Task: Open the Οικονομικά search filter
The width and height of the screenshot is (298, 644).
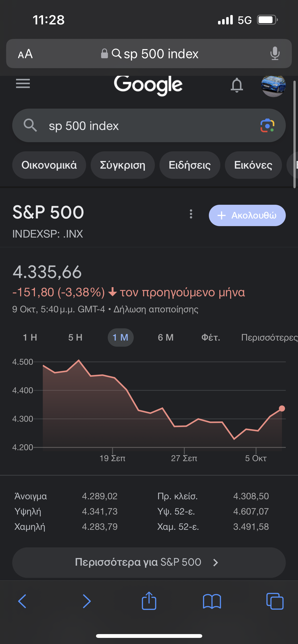Action: [49, 165]
